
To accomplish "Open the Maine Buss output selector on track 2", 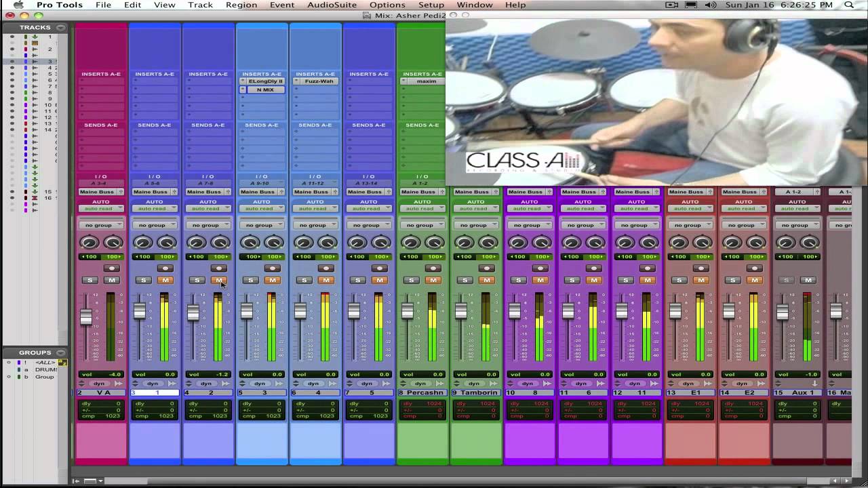I will 208,192.
